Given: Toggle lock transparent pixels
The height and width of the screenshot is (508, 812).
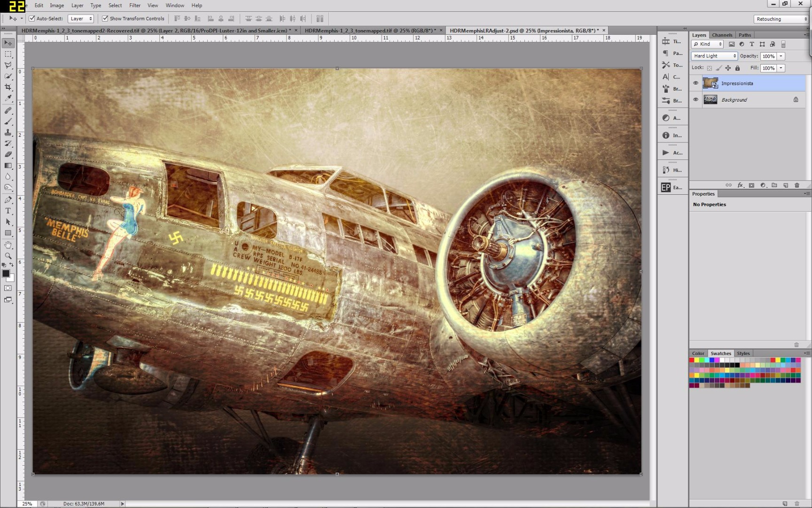Looking at the screenshot, I should [710, 68].
